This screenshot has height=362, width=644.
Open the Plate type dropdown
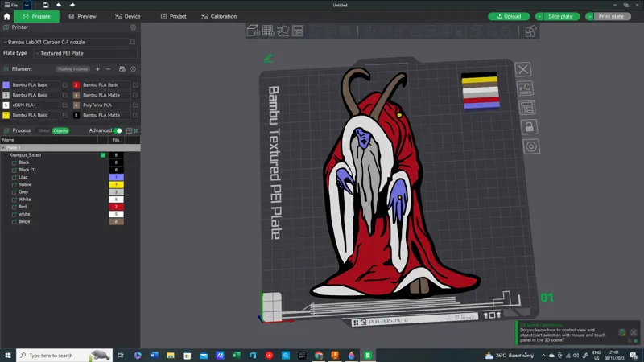pyautogui.click(x=85, y=53)
